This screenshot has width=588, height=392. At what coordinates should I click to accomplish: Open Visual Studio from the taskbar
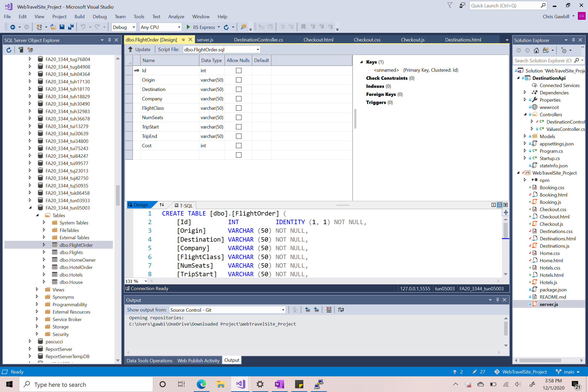[x=241, y=384]
